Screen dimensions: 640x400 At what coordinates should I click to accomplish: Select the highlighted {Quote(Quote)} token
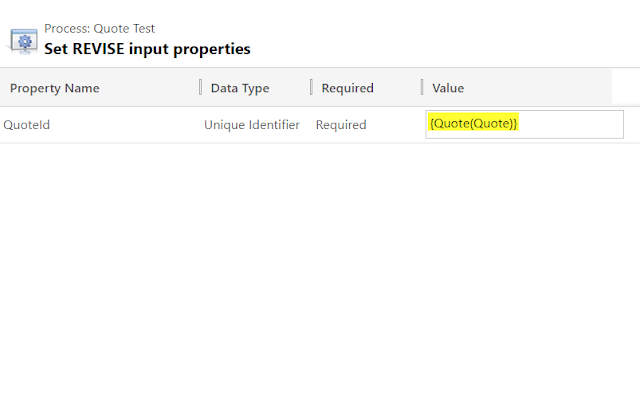pos(473,123)
